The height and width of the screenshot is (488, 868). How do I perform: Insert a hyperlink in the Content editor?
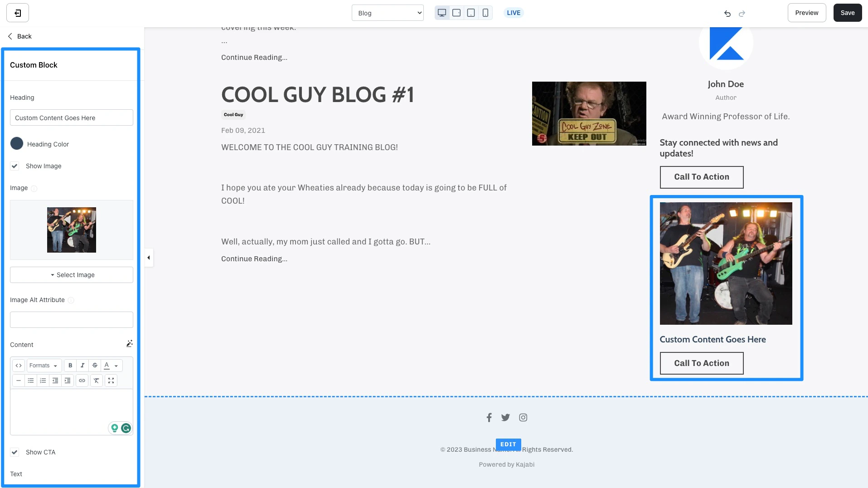point(82,381)
